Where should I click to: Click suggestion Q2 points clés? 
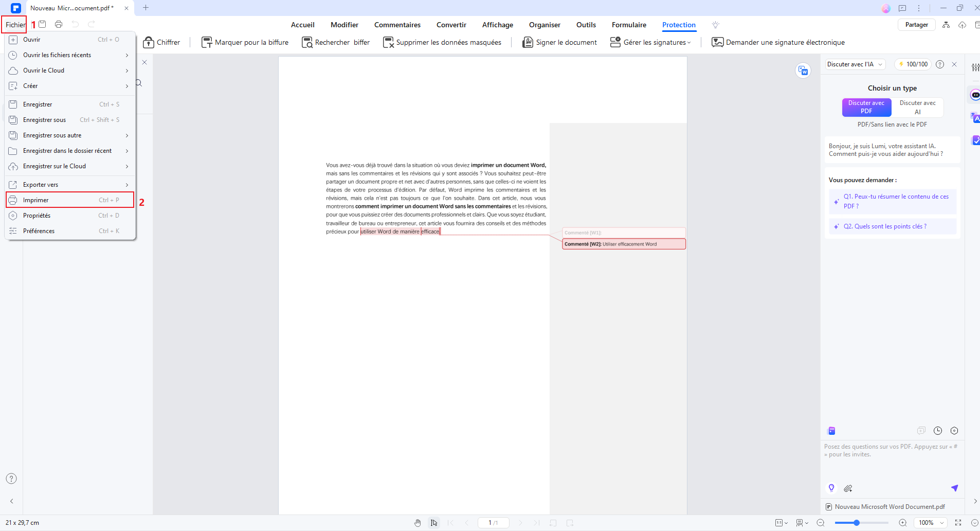coord(893,226)
